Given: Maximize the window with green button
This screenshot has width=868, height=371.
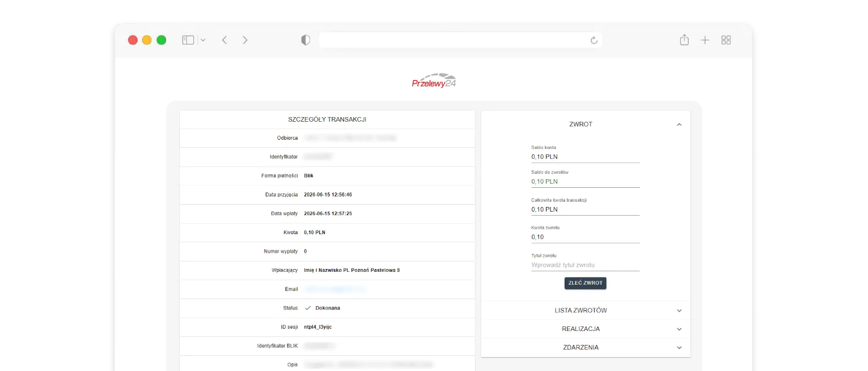Looking at the screenshot, I should [x=161, y=40].
